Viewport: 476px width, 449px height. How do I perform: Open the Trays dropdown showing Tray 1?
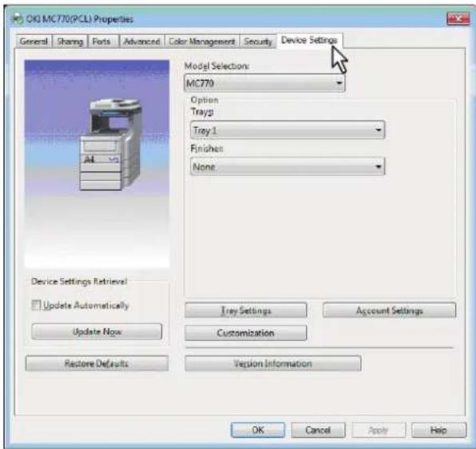click(288, 130)
